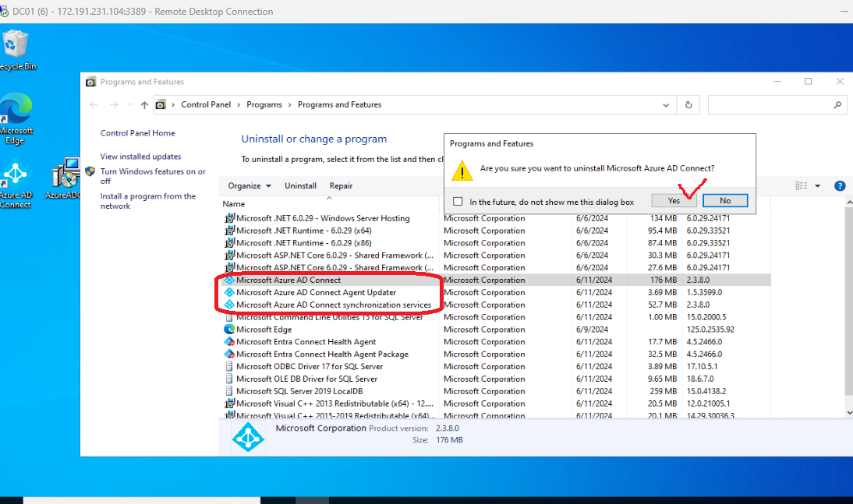Viewport: 853px width, 504px height.
Task: Click the warning triangle icon in dialog
Action: pos(462,171)
